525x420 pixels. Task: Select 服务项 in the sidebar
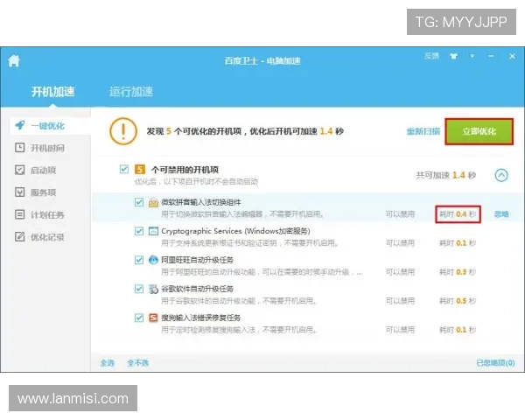[44, 192]
